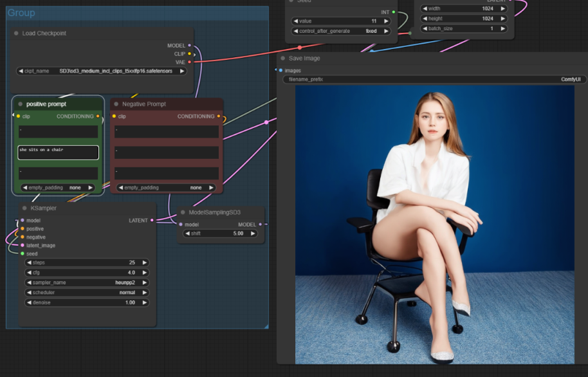Click the denoise value slider showing 1.00

[x=87, y=302]
